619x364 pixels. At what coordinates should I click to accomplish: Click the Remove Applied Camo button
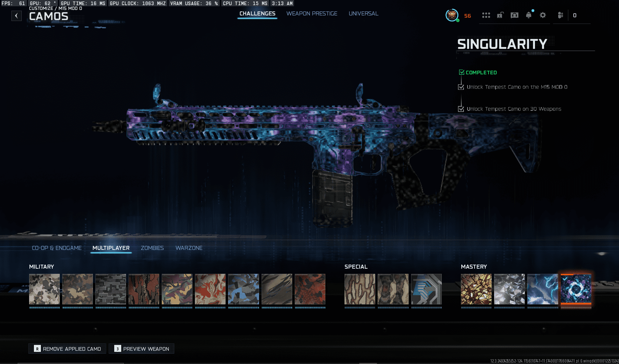coord(67,349)
